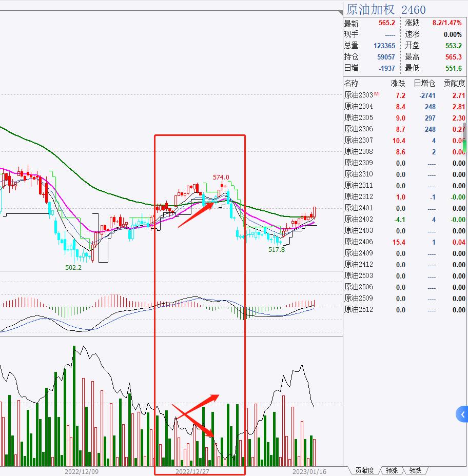Select the 原油2512 contract row
This screenshot has width=468, height=476.
[x=404, y=310]
